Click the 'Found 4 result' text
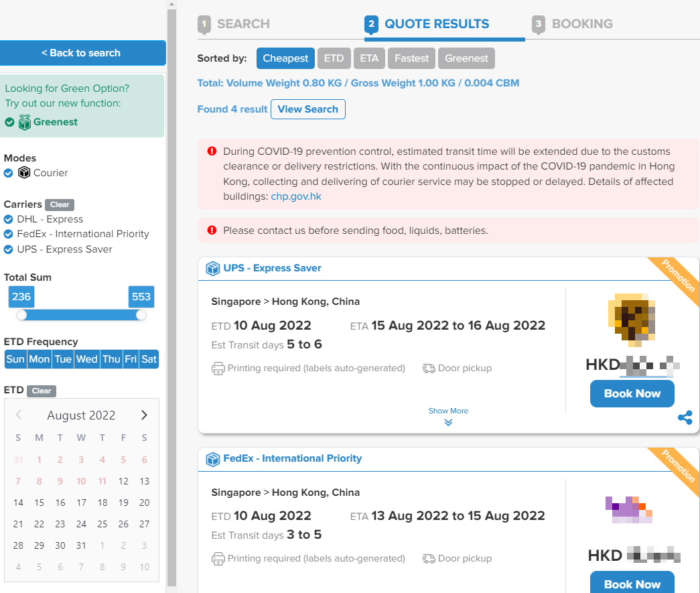Screen dimensions: 700x593 pos(232,109)
